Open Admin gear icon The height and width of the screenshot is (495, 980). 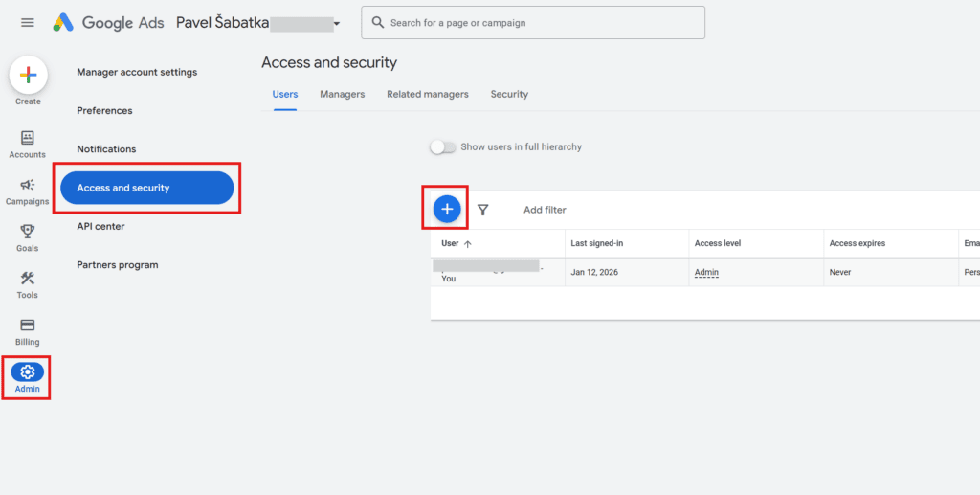coord(28,372)
